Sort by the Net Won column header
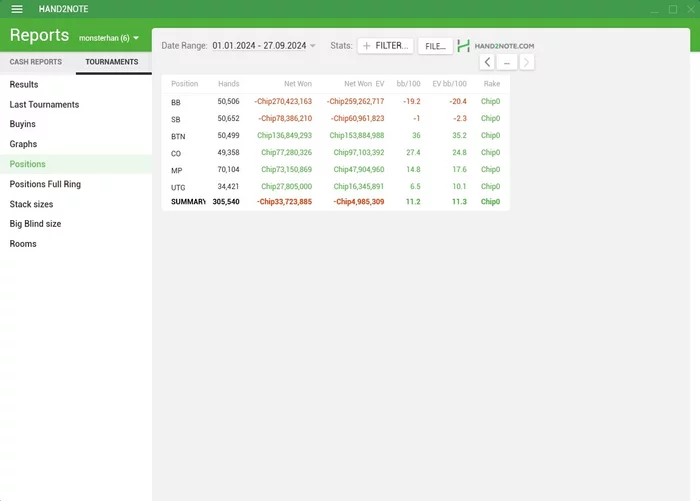This screenshot has width=700, height=501. coord(298,84)
